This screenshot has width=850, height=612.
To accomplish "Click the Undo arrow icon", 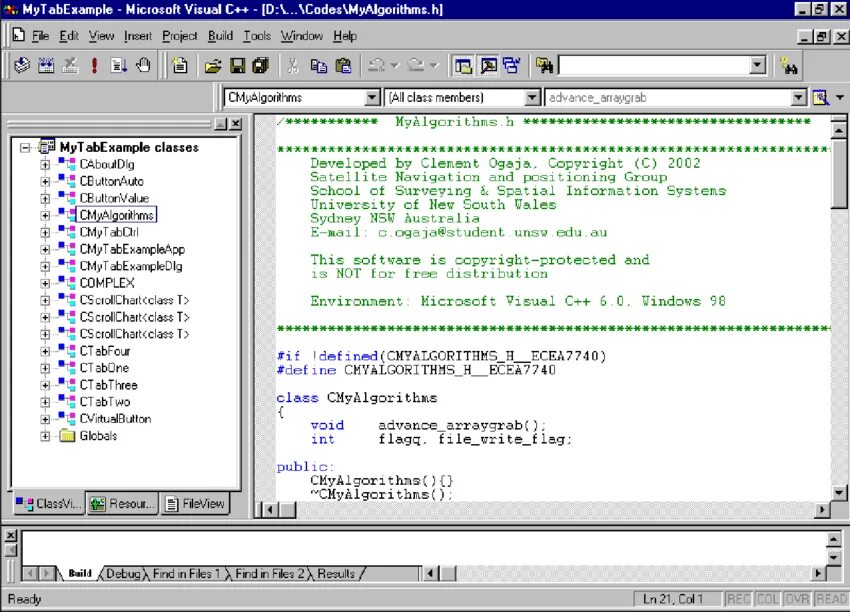I will (x=376, y=66).
